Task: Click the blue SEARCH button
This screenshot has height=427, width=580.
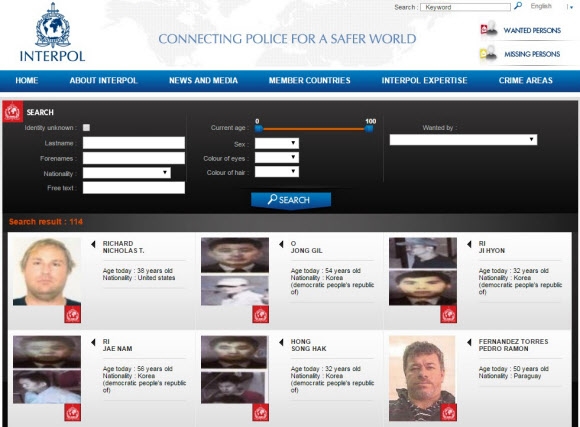Action: click(x=291, y=200)
